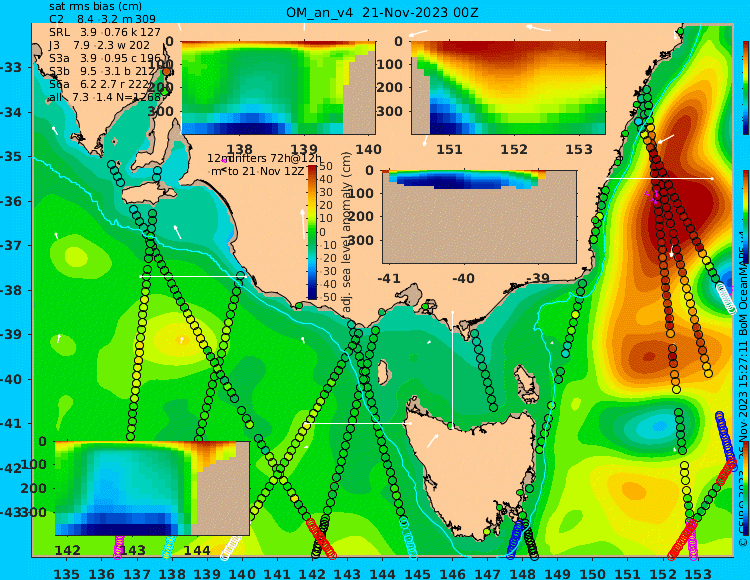Click the white transect line near 41S west of Tasmania

pos(357,423)
